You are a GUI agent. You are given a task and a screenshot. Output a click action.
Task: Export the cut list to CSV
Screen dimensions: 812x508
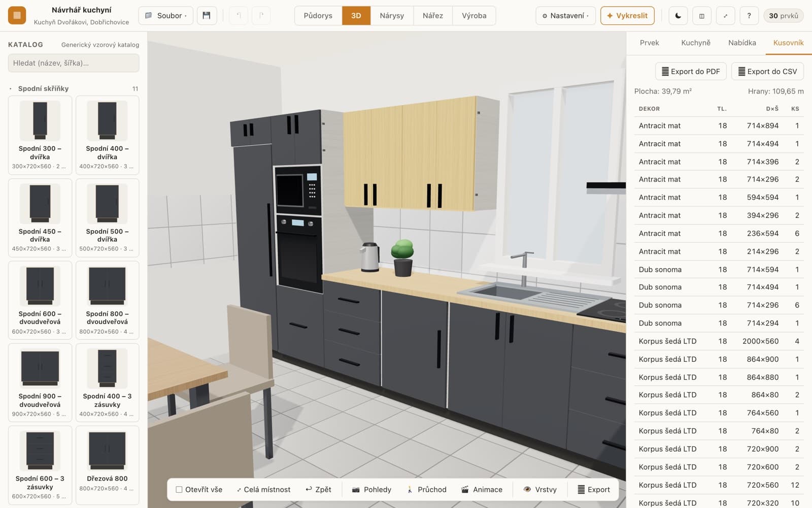pyautogui.click(x=767, y=72)
